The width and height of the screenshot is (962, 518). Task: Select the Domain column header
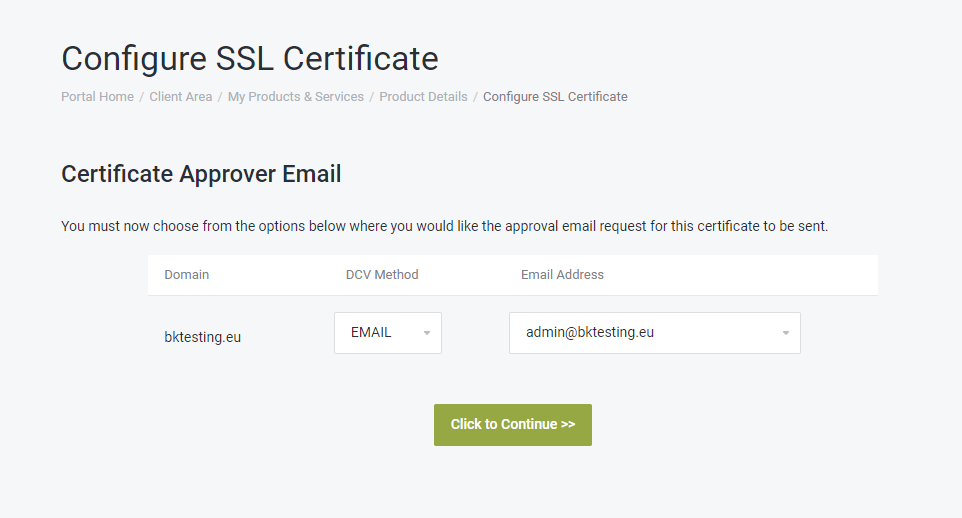coord(187,274)
